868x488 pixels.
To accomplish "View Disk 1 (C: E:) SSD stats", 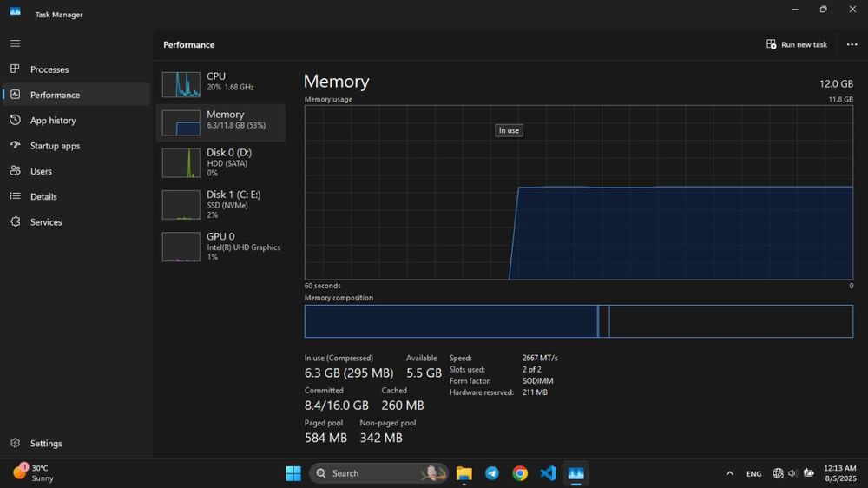I will [x=220, y=204].
